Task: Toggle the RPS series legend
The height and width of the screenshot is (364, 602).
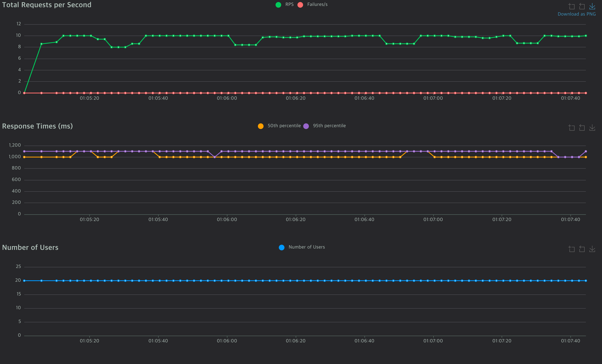Action: click(289, 4)
